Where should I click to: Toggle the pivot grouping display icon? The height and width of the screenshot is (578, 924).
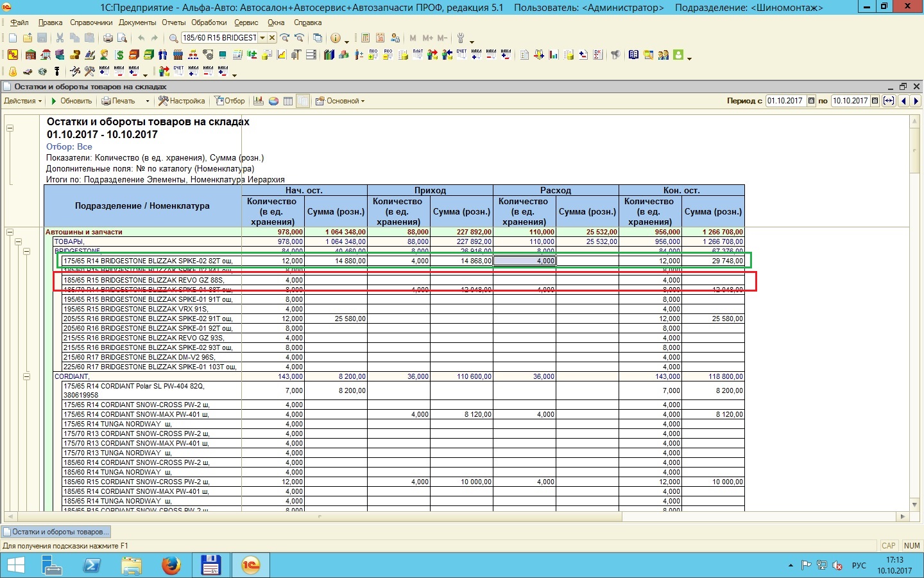303,101
